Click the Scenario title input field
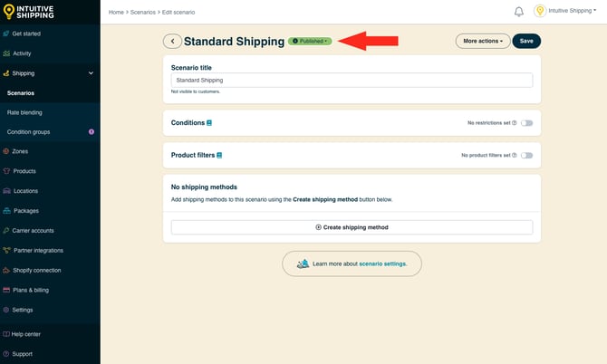This screenshot has height=364, width=607. [352, 81]
